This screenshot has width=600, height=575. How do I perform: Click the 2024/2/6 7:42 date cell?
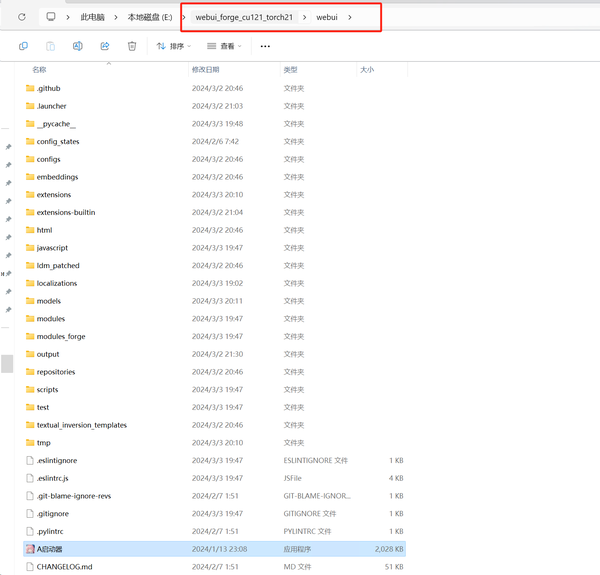click(x=215, y=142)
